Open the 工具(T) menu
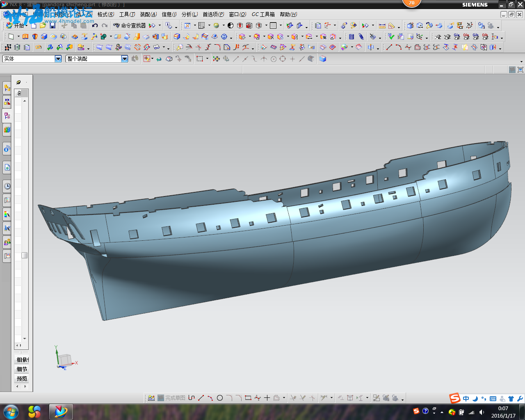Viewport: 525px width, 420px height. (127, 14)
